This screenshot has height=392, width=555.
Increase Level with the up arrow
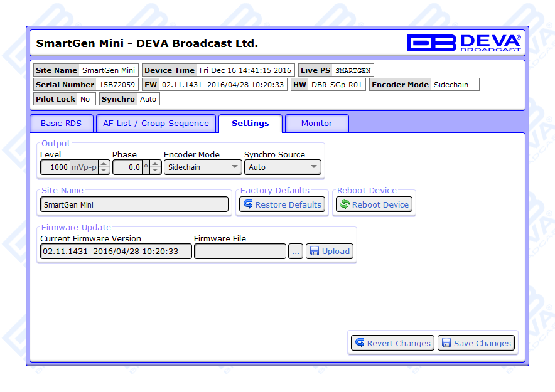104,164
